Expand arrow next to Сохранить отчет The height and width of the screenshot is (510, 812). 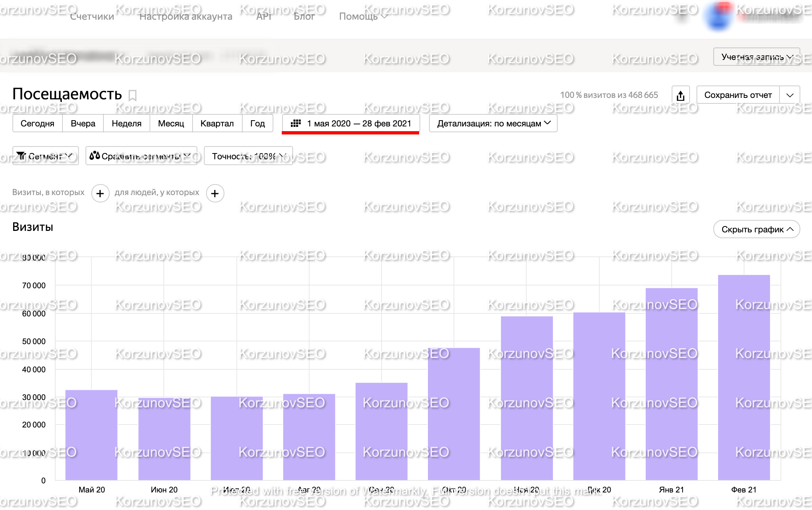click(x=790, y=95)
